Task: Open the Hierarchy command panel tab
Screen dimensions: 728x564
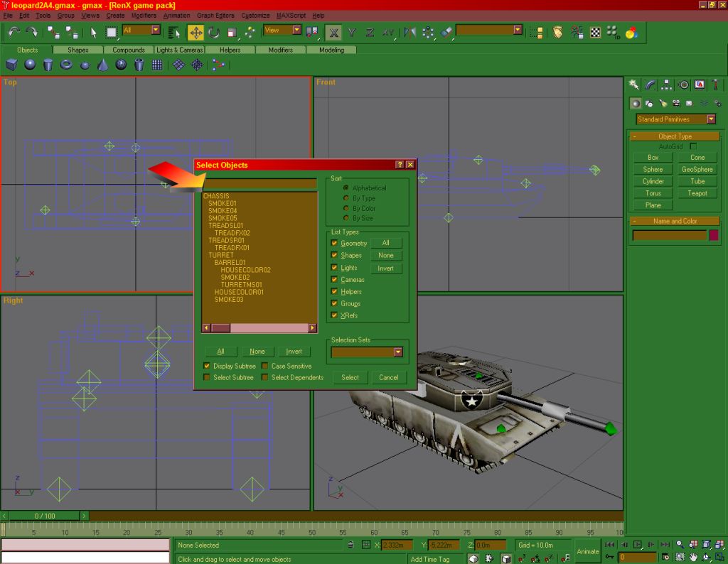Action: (x=667, y=85)
